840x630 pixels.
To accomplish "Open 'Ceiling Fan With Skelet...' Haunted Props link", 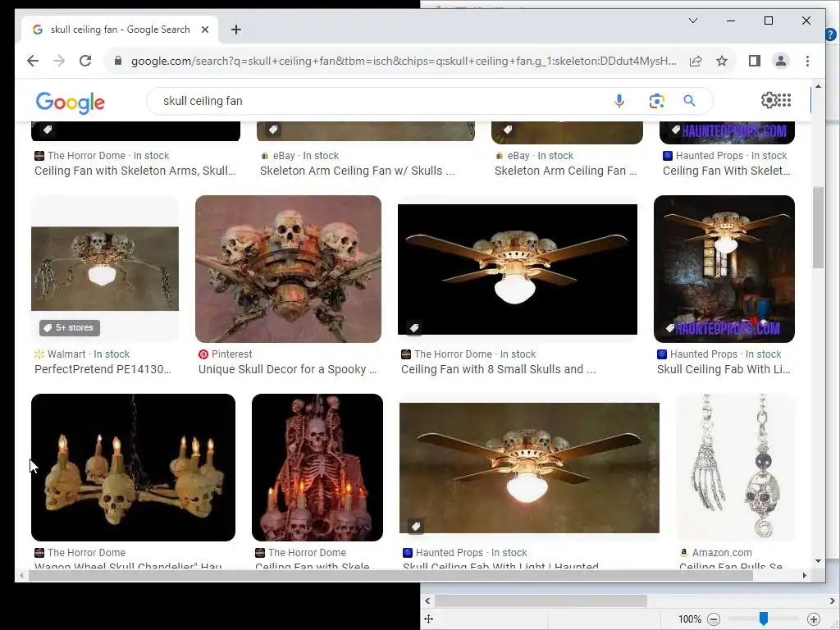I will point(727,171).
